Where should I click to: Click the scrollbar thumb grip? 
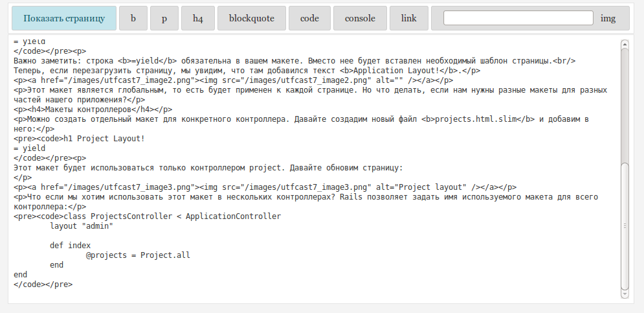pyautogui.click(x=625, y=226)
